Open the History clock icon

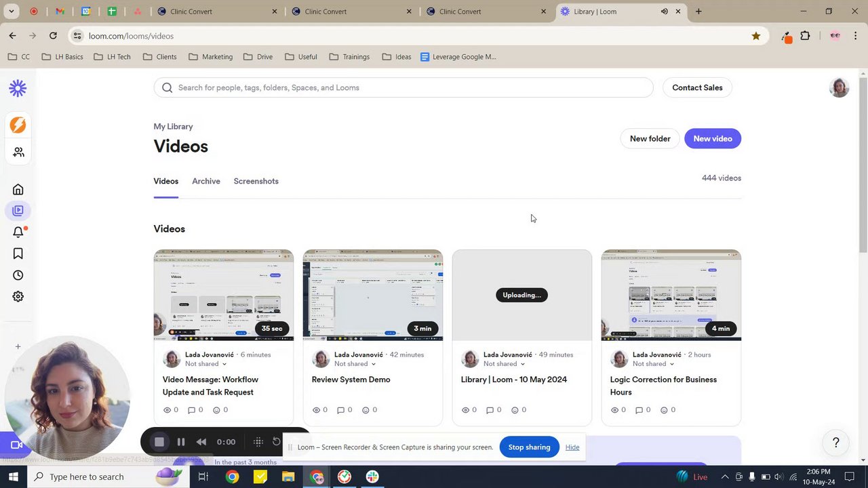tap(18, 275)
